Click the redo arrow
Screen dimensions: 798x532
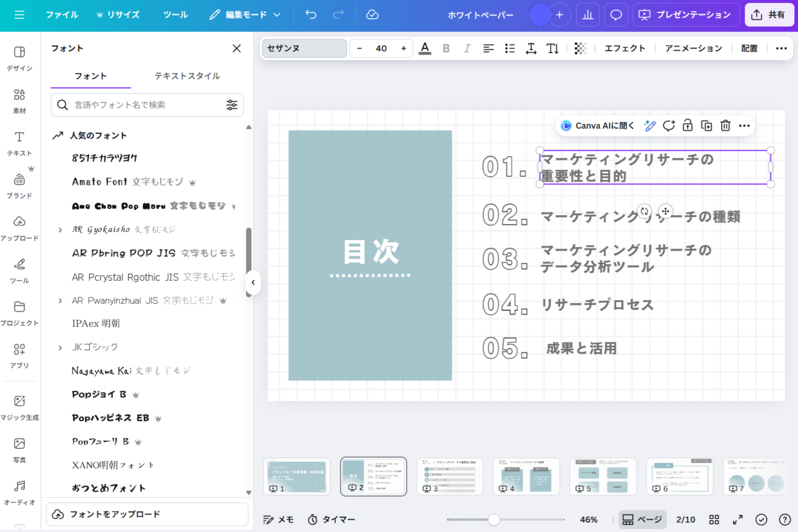point(338,15)
